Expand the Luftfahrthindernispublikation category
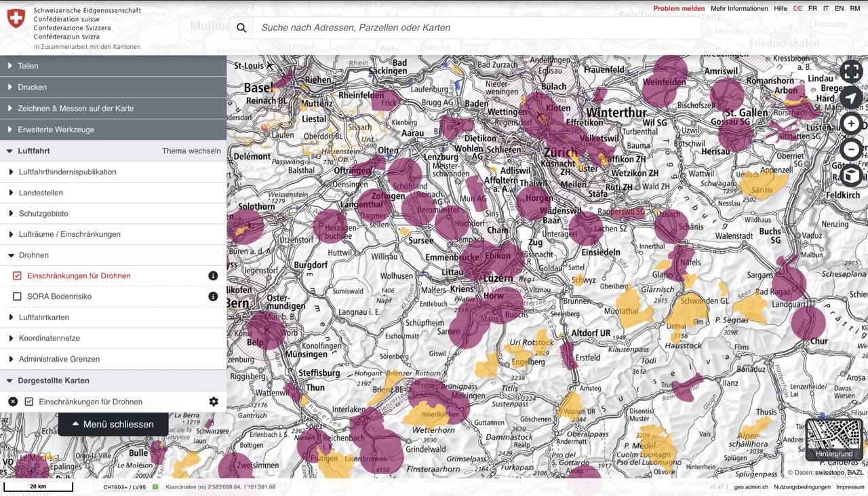Screen dimensions: 868x496 click(67, 172)
